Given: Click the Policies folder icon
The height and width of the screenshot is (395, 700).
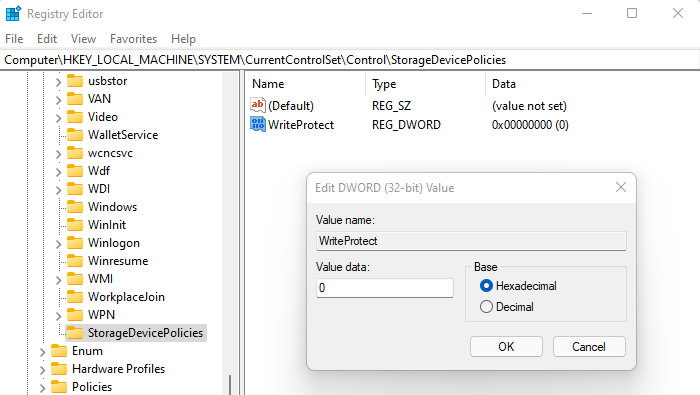Looking at the screenshot, I should coord(58,387).
